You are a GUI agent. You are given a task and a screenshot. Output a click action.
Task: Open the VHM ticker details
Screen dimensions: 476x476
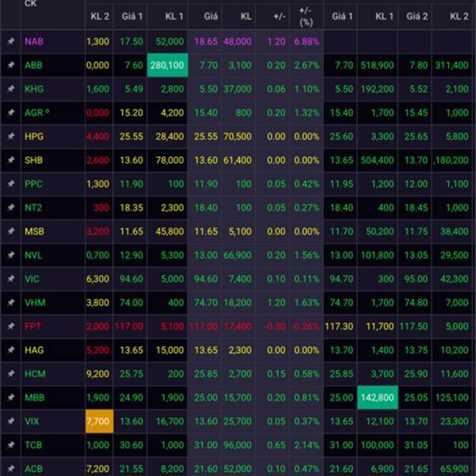(x=35, y=303)
